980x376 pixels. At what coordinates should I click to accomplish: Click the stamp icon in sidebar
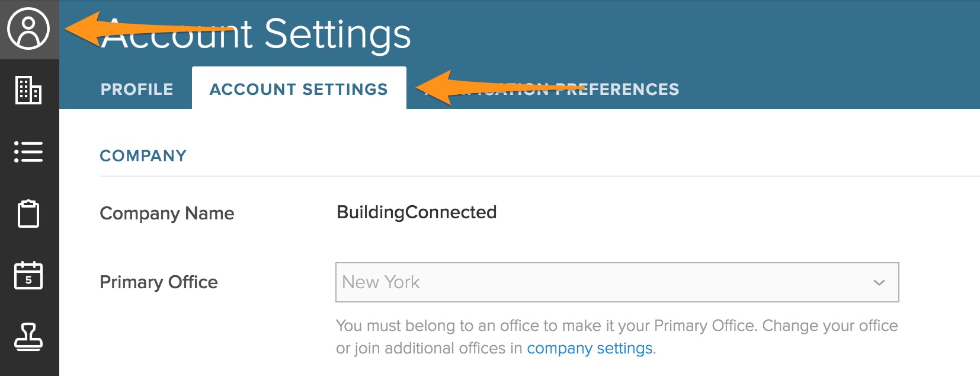pos(28,337)
